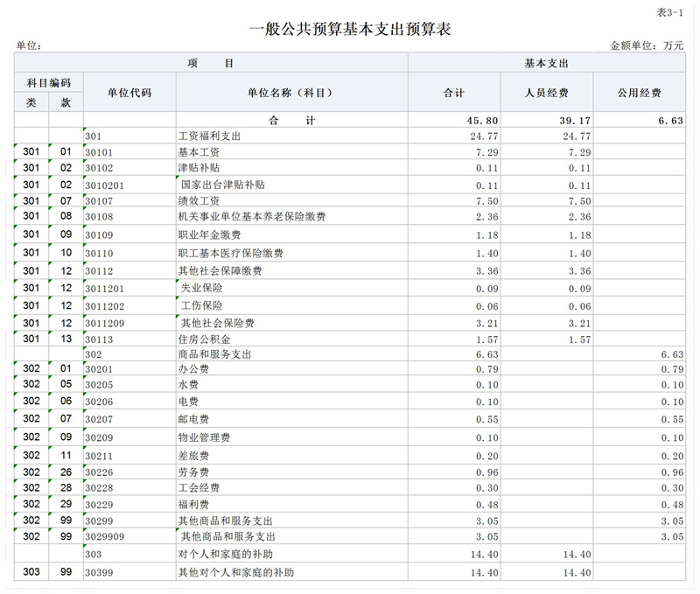The width and height of the screenshot is (700, 594).
Task: Click the unit code cell 30101
Action: pyautogui.click(x=99, y=152)
